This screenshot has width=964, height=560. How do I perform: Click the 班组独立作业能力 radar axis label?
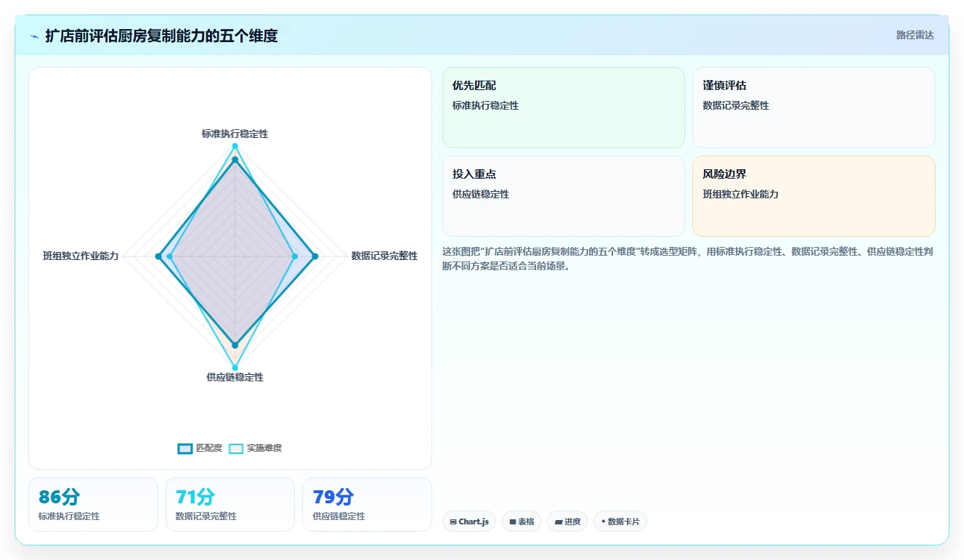tap(81, 256)
